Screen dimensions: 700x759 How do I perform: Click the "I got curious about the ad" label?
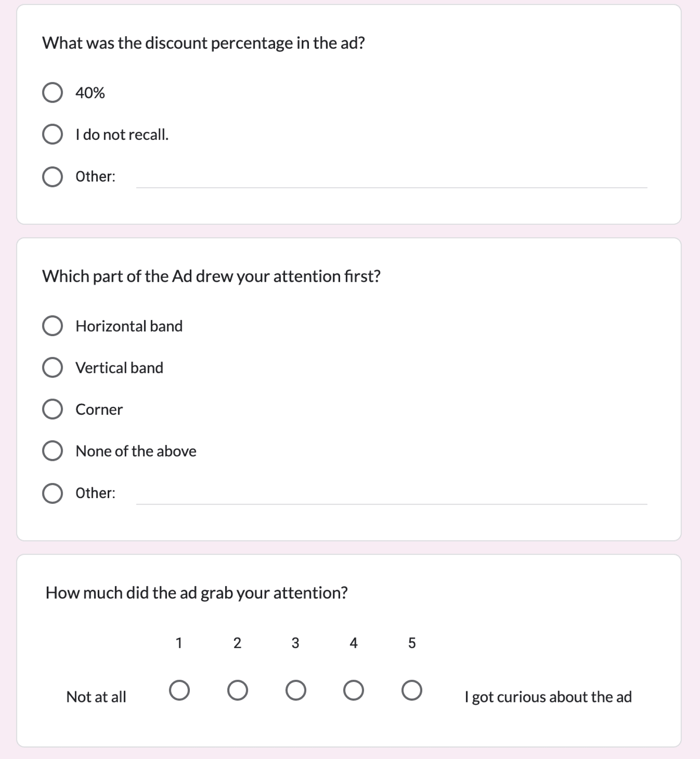(x=548, y=697)
